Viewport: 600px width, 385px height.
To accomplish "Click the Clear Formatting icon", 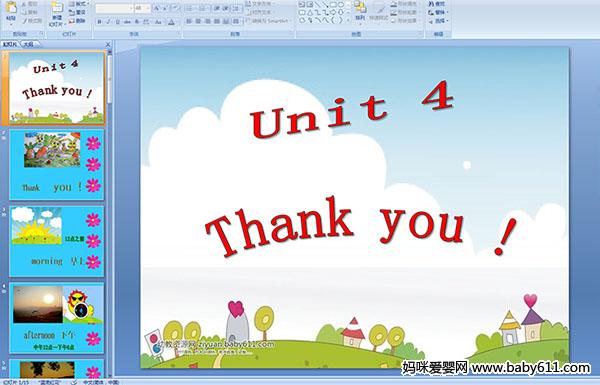I will coord(175,8).
